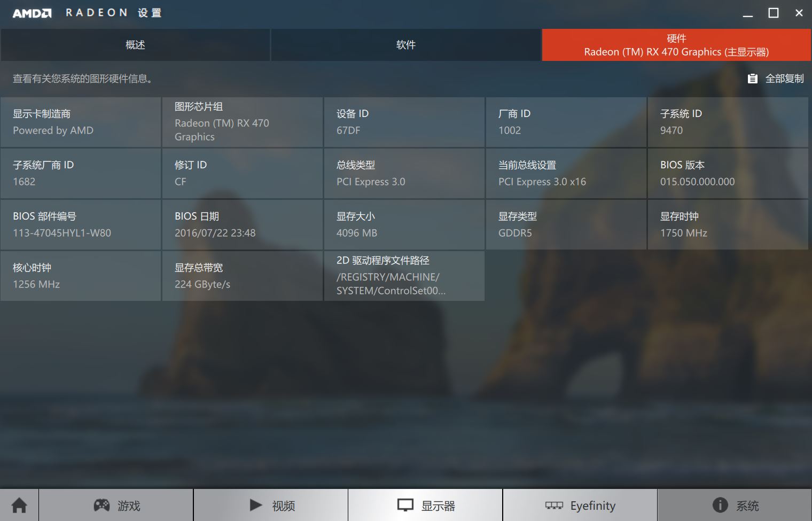Open the Eyefinity section
Viewport: 812px width, 521px height.
click(x=580, y=505)
